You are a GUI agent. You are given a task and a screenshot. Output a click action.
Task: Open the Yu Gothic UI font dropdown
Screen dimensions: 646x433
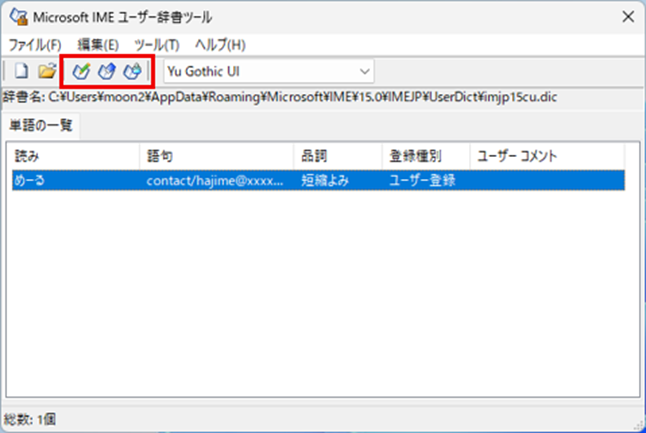pos(269,72)
